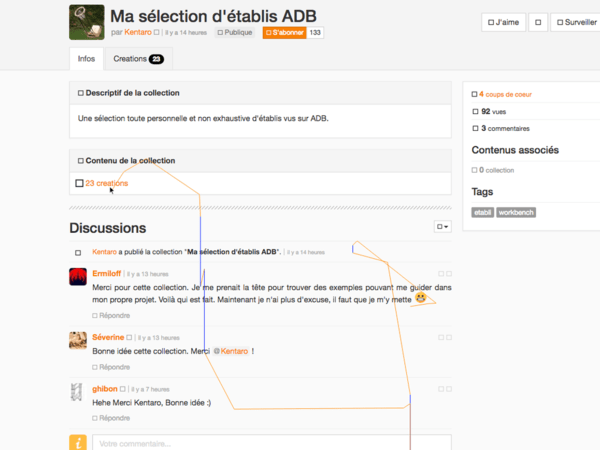Toggle the Surveiller watch button
Image resolution: width=600 pixels, height=450 pixels.
[x=574, y=21]
